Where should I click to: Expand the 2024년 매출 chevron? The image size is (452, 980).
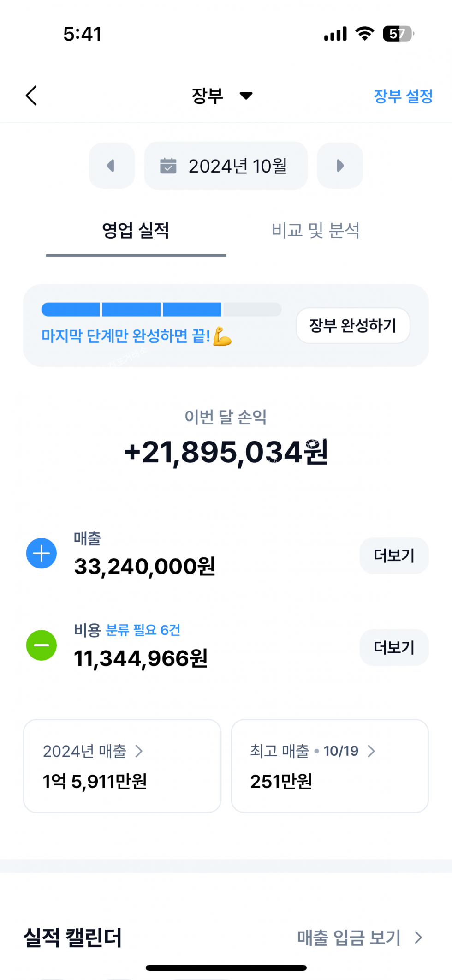[x=139, y=751]
